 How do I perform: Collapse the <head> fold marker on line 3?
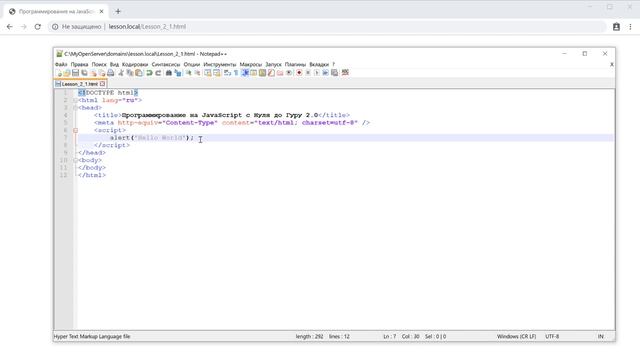[x=75, y=108]
